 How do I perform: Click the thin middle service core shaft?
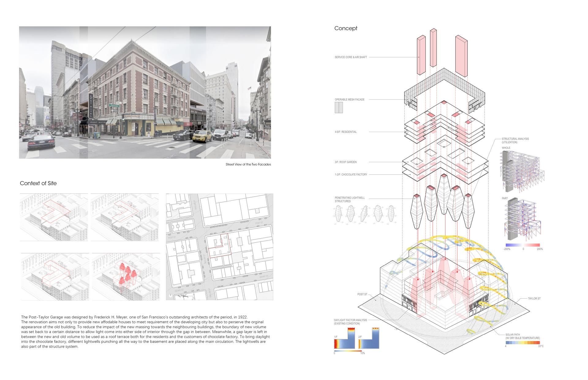coord(433,47)
